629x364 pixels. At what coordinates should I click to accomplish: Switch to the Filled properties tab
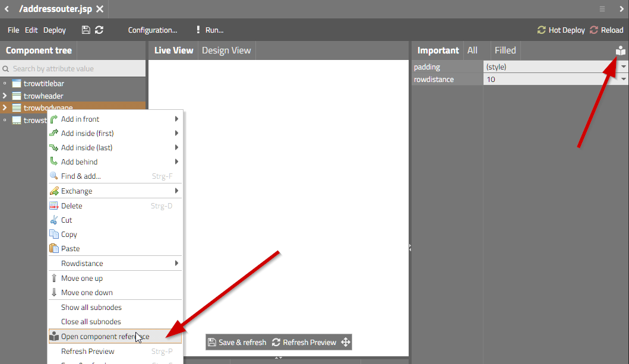[505, 50]
